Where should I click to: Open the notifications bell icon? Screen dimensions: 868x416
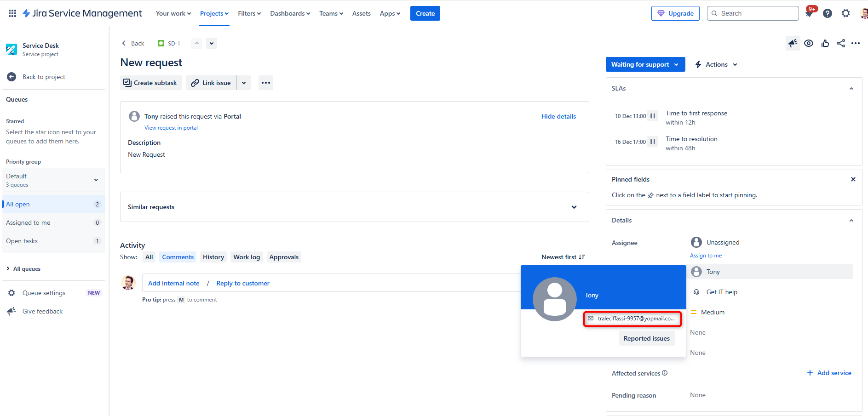coord(809,13)
